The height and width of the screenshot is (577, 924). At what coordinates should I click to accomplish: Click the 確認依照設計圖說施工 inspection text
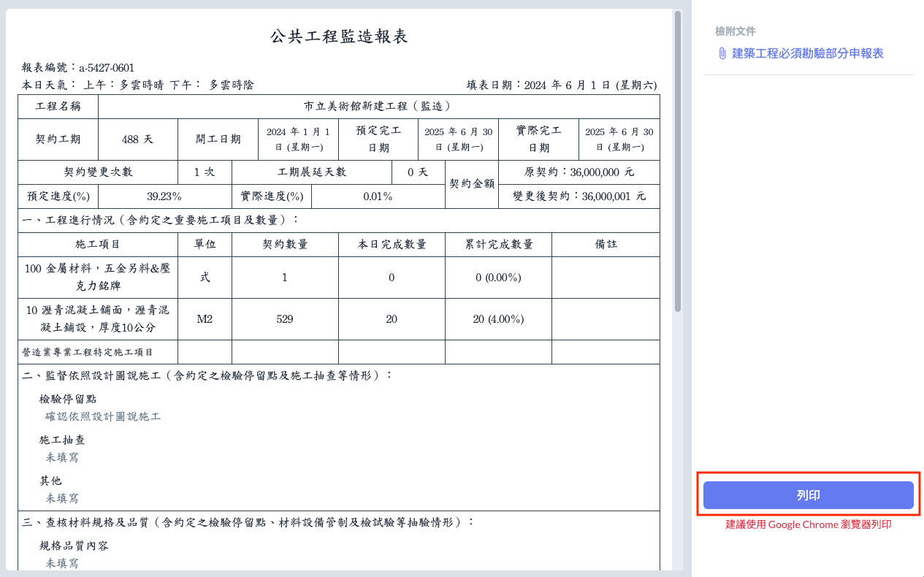point(103,416)
